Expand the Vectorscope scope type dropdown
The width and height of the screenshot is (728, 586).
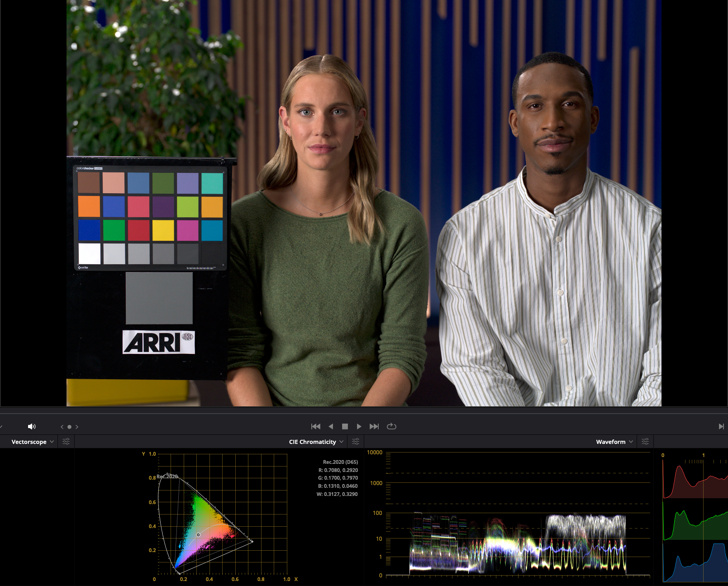[x=33, y=442]
